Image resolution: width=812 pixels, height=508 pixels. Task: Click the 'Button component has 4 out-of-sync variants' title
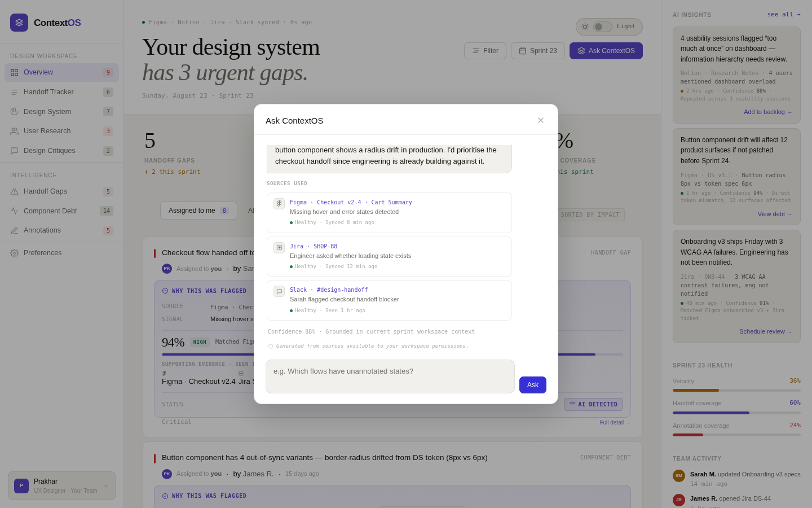(x=325, y=458)
